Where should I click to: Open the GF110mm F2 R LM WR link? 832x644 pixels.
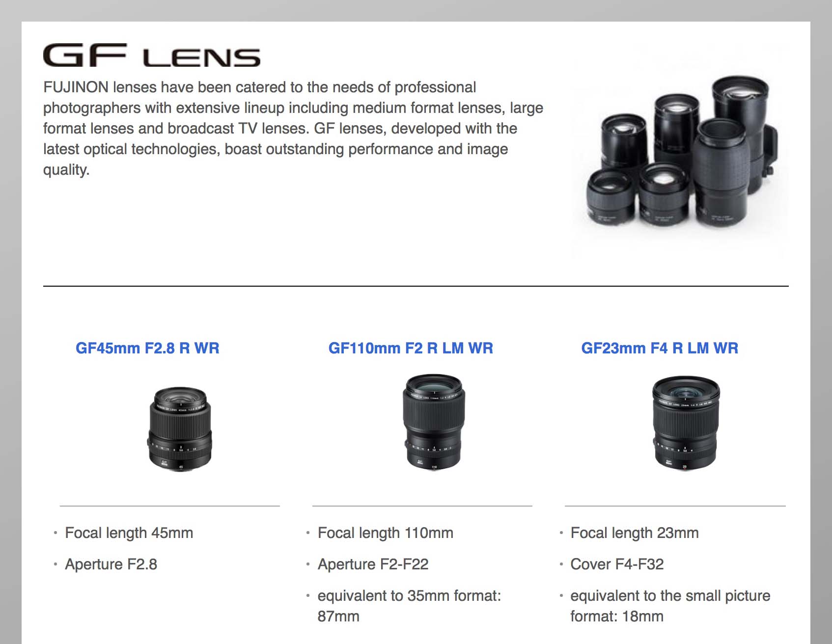pyautogui.click(x=411, y=348)
